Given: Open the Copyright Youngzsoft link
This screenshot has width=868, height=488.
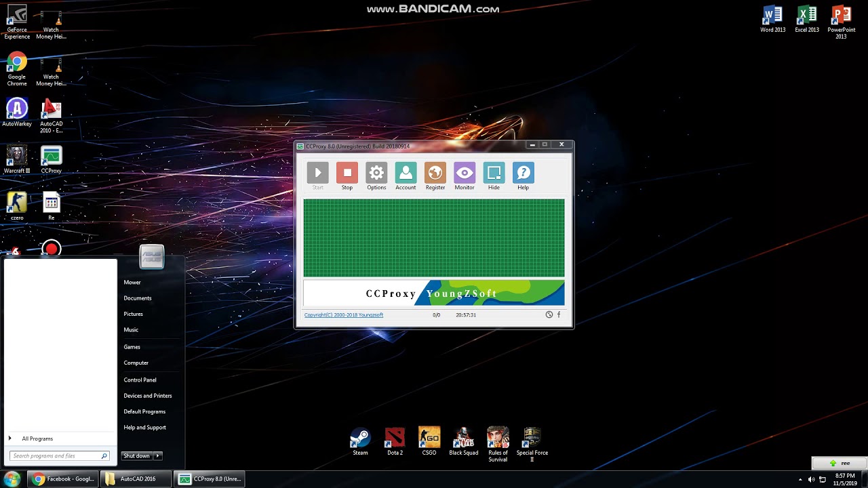Looking at the screenshot, I should pos(344,315).
